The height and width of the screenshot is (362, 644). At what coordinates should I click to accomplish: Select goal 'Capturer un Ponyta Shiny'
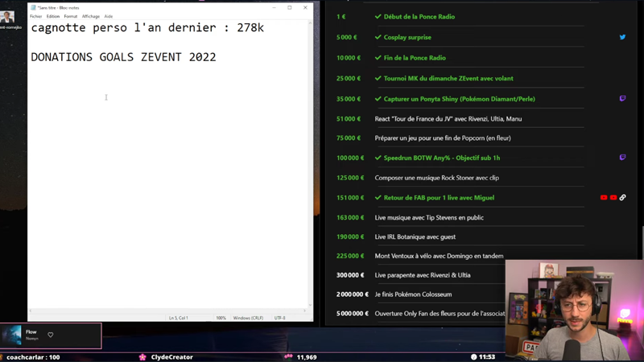(x=459, y=99)
